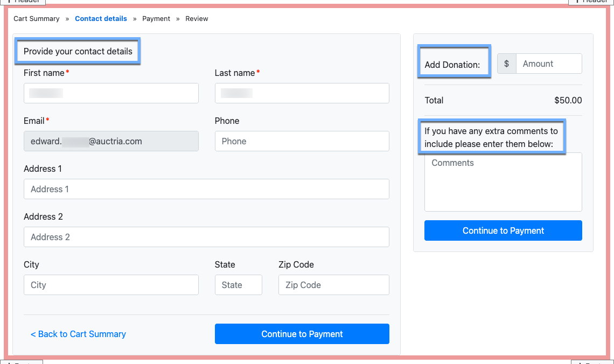614x364 pixels.
Task: Click the Last name input field
Action: coord(302,93)
